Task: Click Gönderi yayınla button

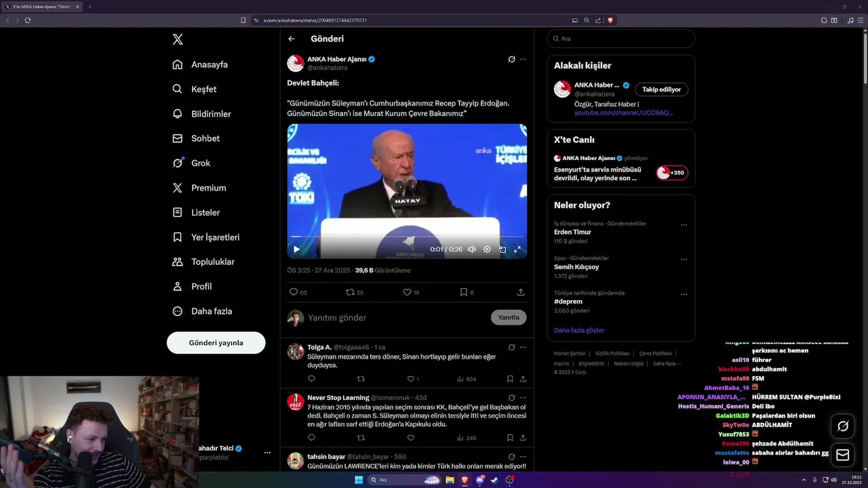Action: point(216,342)
